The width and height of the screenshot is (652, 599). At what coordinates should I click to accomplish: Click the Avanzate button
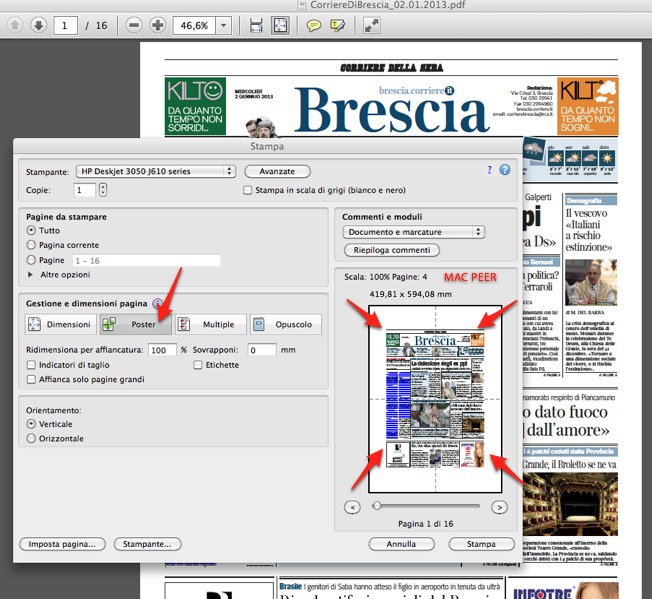click(x=277, y=171)
